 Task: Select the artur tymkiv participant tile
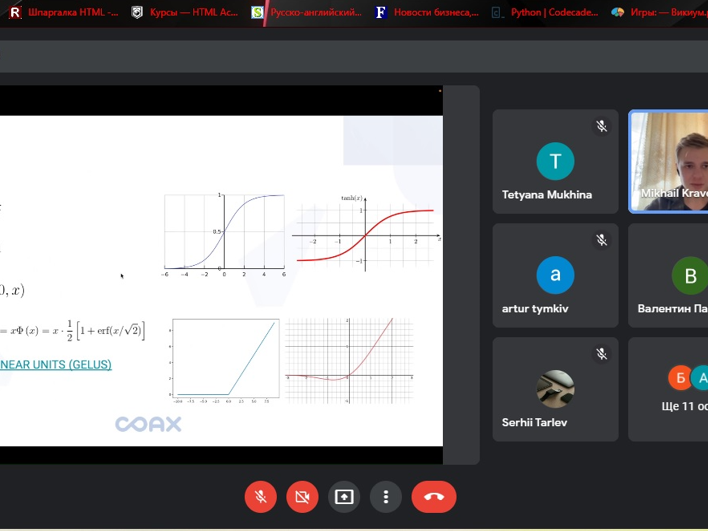(x=554, y=276)
